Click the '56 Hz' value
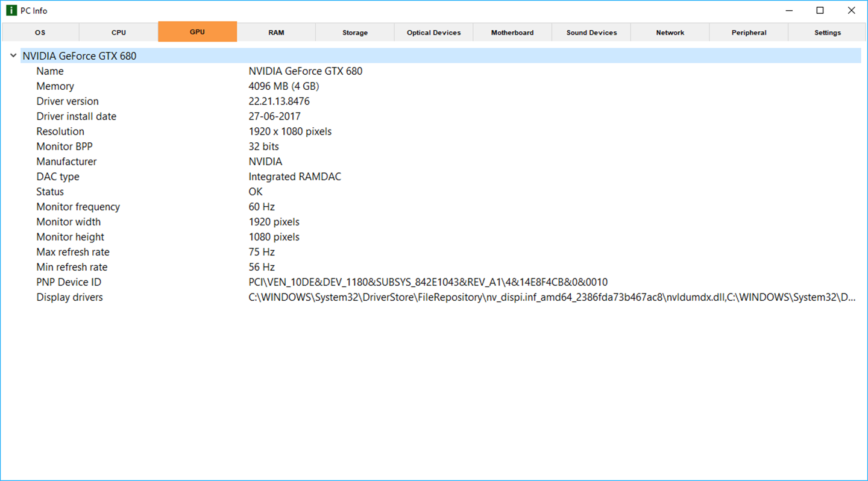The image size is (868, 481). pyautogui.click(x=262, y=267)
